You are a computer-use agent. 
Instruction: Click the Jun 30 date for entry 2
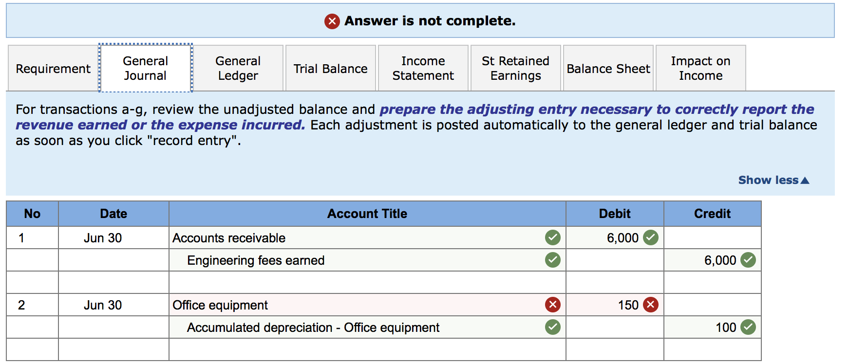(x=103, y=305)
